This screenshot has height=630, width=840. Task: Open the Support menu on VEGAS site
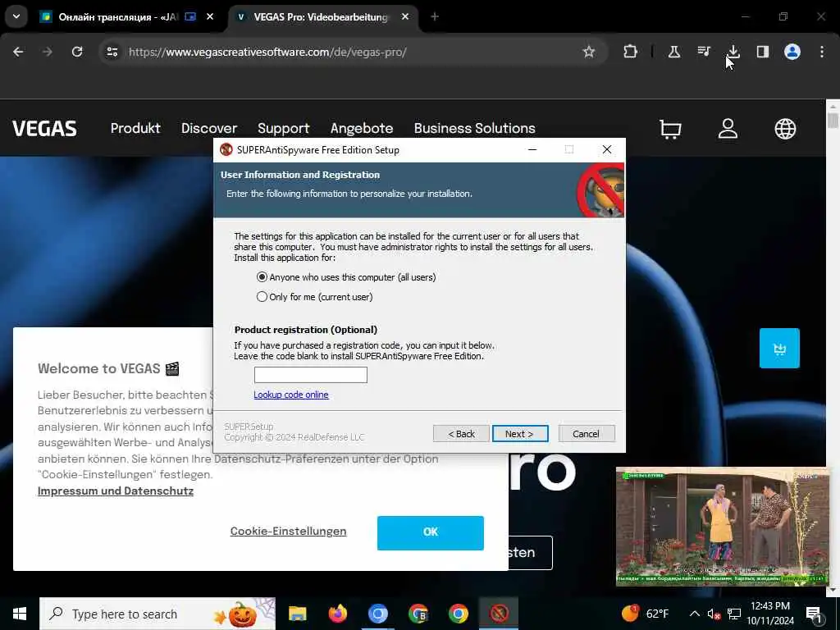pos(283,128)
